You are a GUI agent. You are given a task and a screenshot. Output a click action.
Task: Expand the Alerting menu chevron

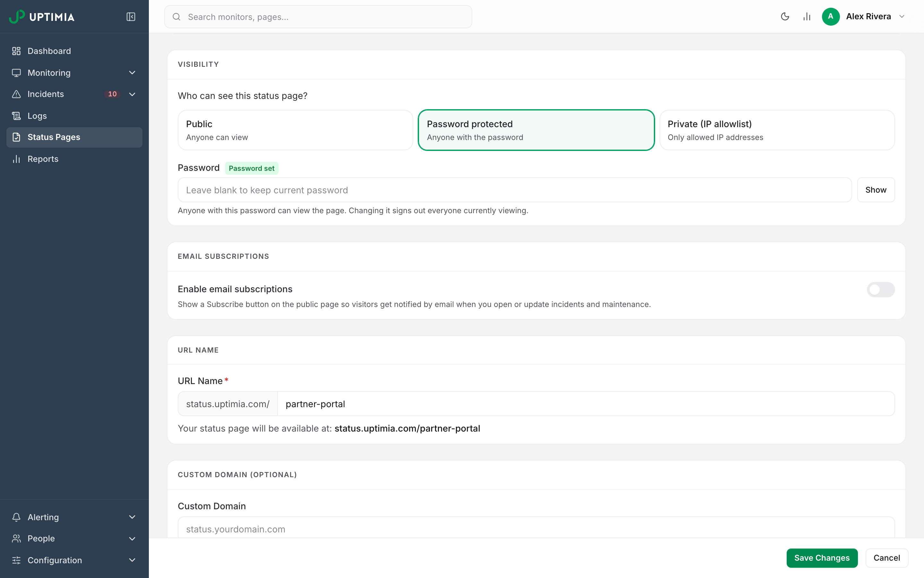tap(132, 517)
